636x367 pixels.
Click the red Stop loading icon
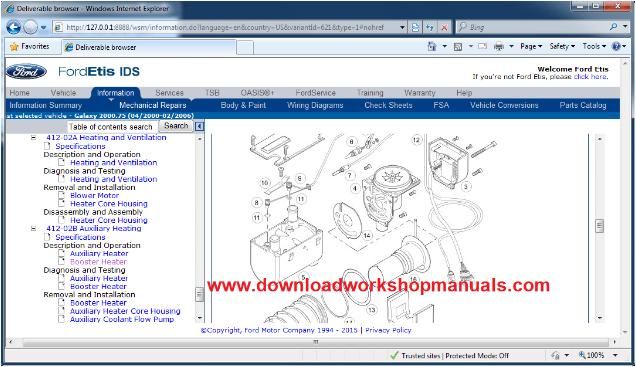click(x=444, y=28)
